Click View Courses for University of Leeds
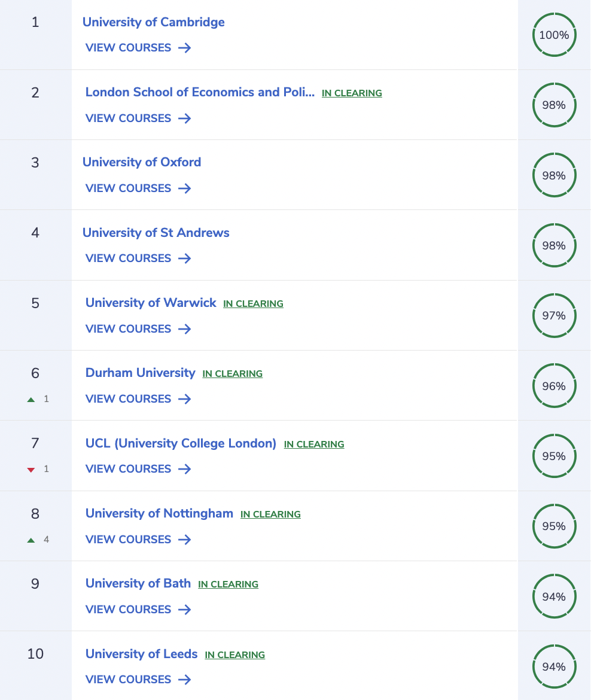The width and height of the screenshot is (591, 700). [x=138, y=680]
